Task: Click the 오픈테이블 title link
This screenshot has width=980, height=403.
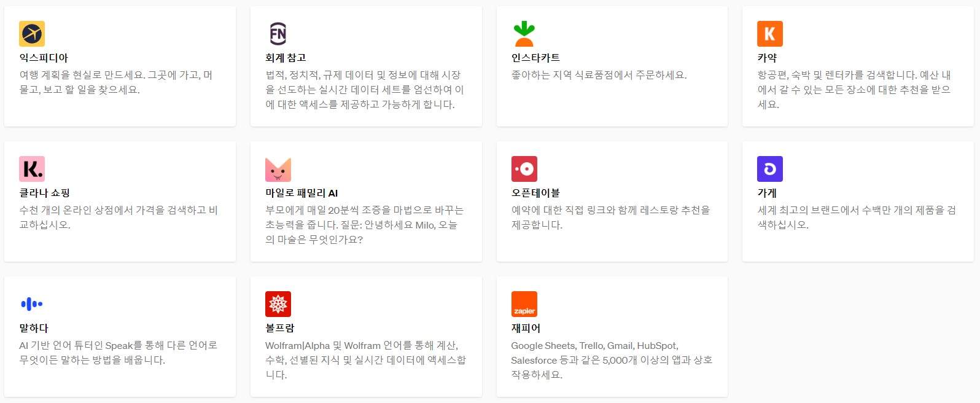Action: click(535, 192)
